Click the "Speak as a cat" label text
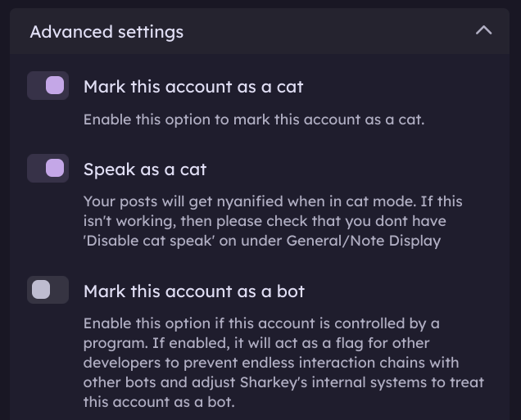 coord(145,169)
